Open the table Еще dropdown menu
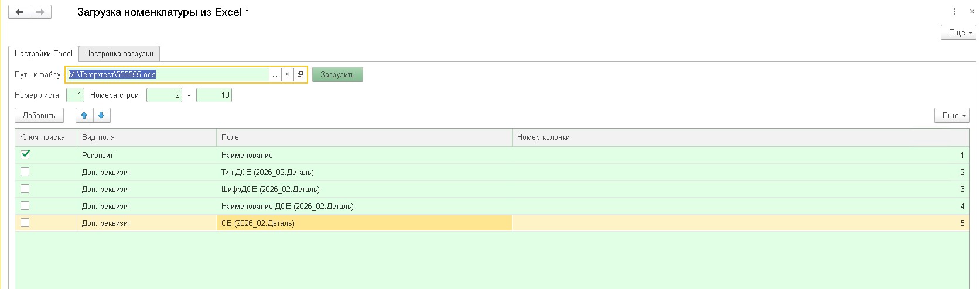 click(x=952, y=116)
